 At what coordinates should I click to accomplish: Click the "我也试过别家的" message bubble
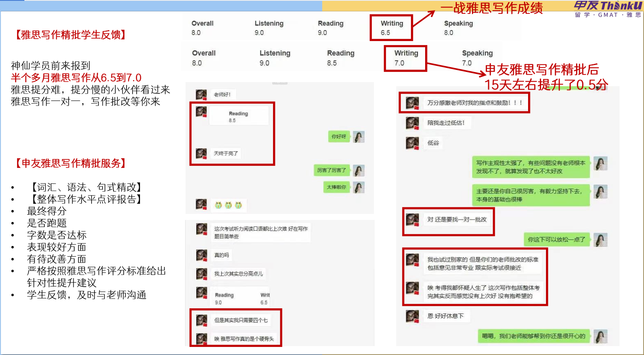(482, 264)
